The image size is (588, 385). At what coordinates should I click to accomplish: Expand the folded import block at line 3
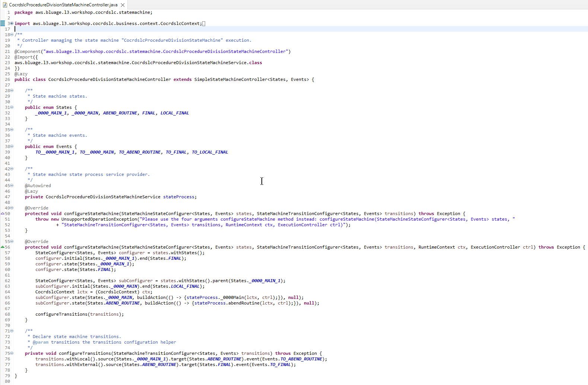coord(12,23)
